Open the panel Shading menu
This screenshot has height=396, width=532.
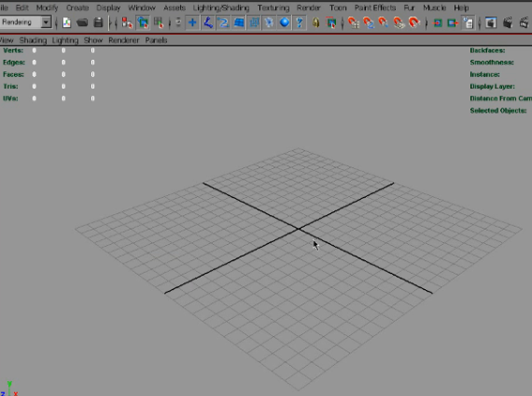(33, 40)
